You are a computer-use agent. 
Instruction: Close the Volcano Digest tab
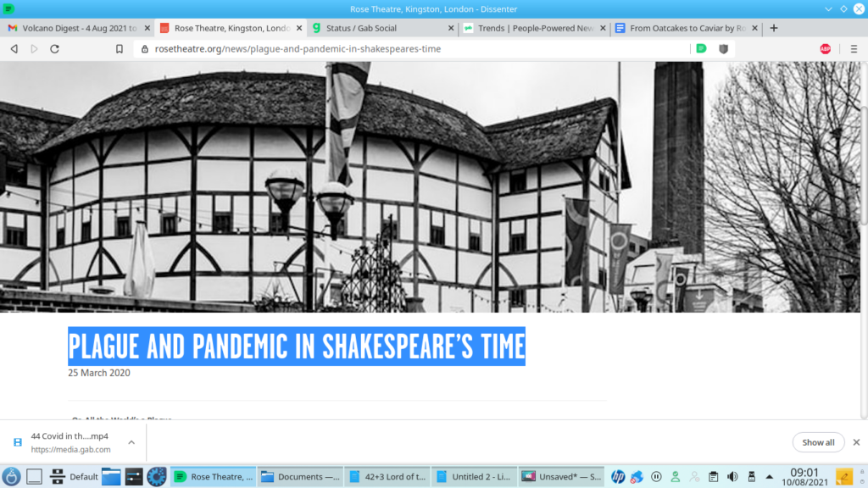point(147,28)
